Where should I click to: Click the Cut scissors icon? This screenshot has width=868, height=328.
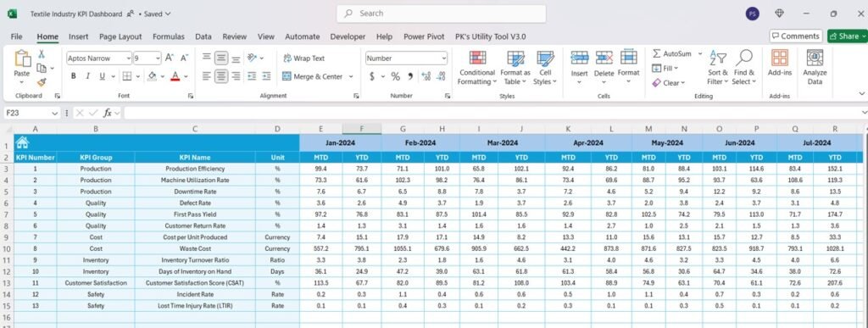[x=41, y=53]
